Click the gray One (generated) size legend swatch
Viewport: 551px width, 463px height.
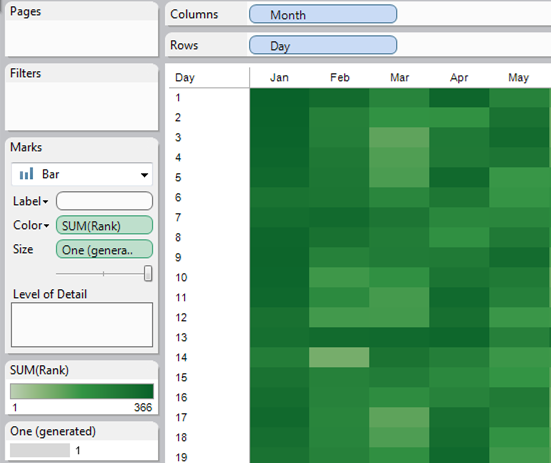[x=40, y=450]
